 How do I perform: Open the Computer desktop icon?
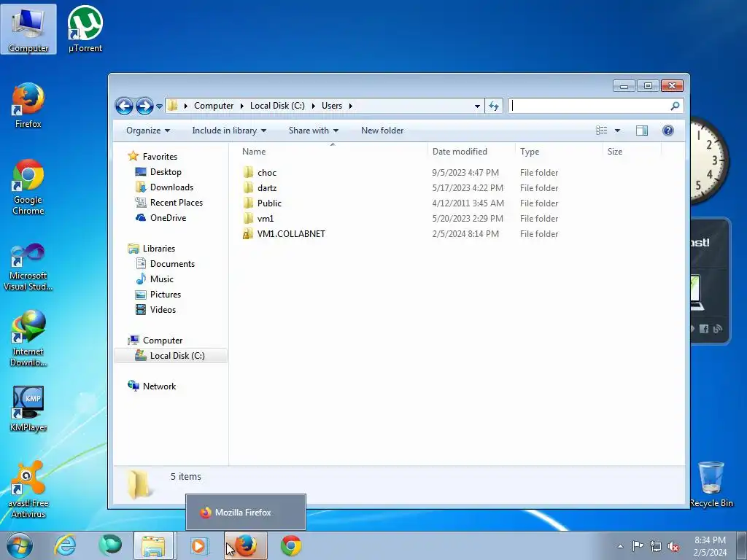point(28,29)
